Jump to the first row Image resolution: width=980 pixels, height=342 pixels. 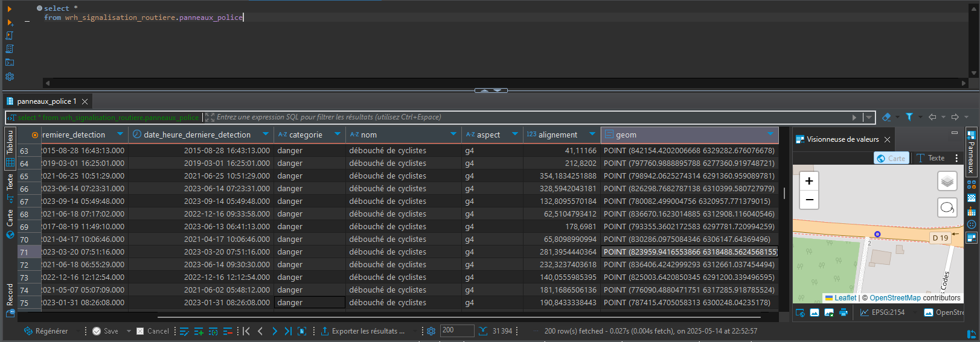coord(246,331)
